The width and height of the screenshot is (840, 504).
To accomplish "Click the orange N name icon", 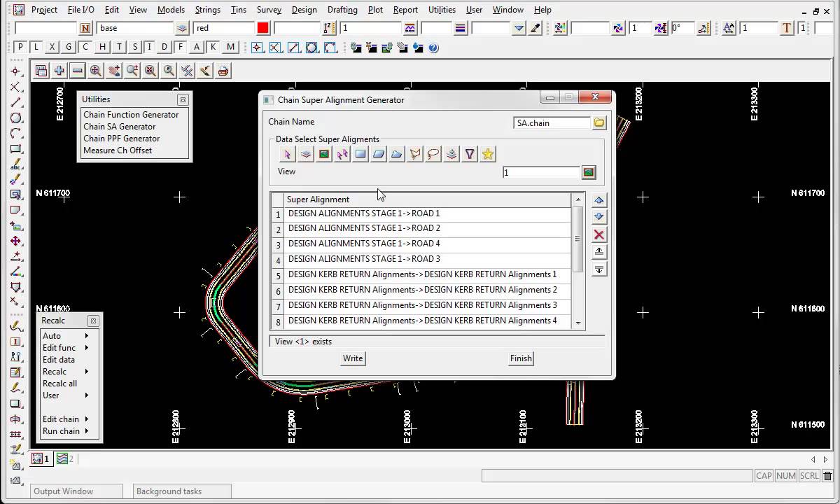I will 85,28.
